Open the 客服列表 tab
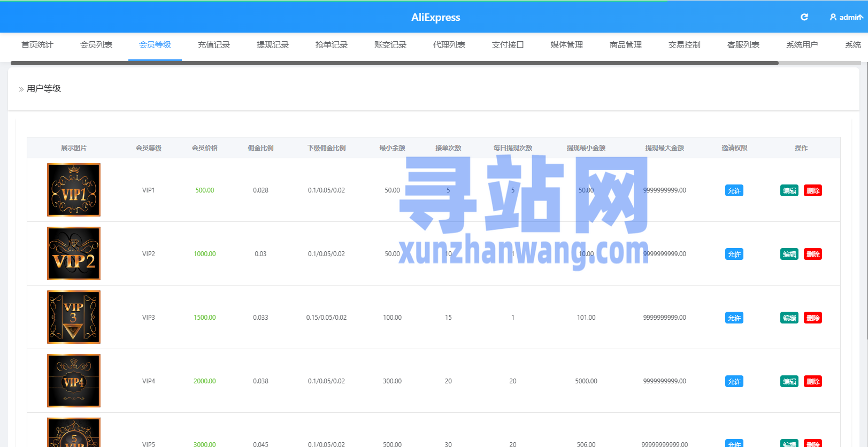Screen dimensions: 868x447 tap(743, 45)
